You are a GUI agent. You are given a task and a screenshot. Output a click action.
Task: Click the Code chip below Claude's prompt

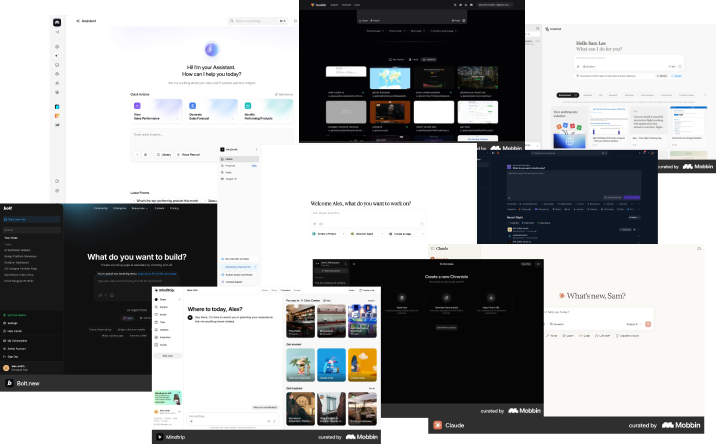pos(585,335)
